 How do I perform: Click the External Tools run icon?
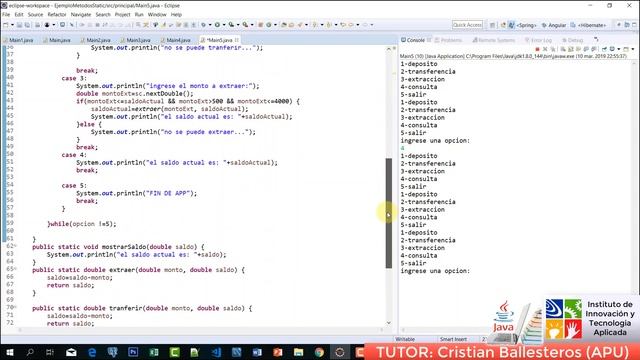point(245,25)
